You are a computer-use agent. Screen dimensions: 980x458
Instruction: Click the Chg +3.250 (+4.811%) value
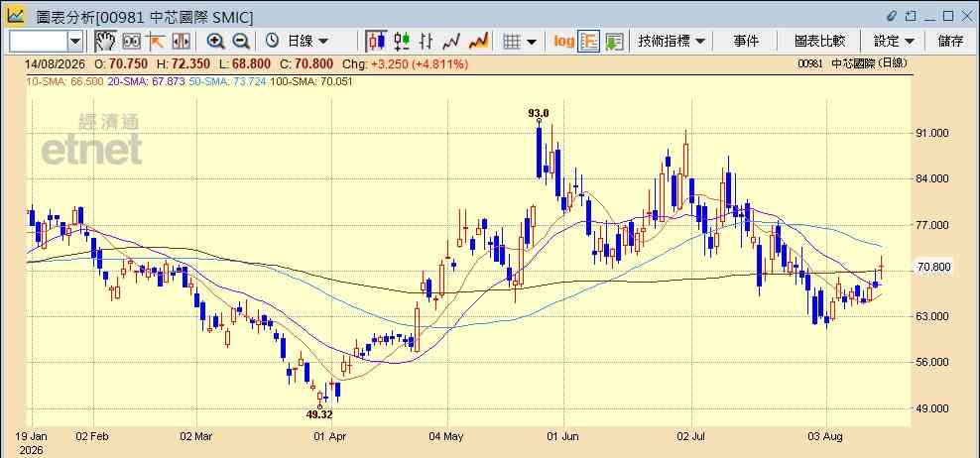click(406, 63)
